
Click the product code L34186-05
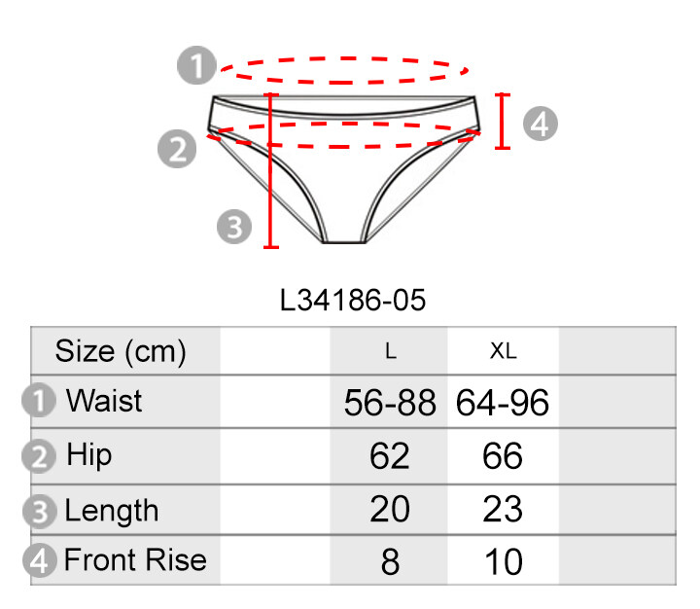(x=352, y=301)
